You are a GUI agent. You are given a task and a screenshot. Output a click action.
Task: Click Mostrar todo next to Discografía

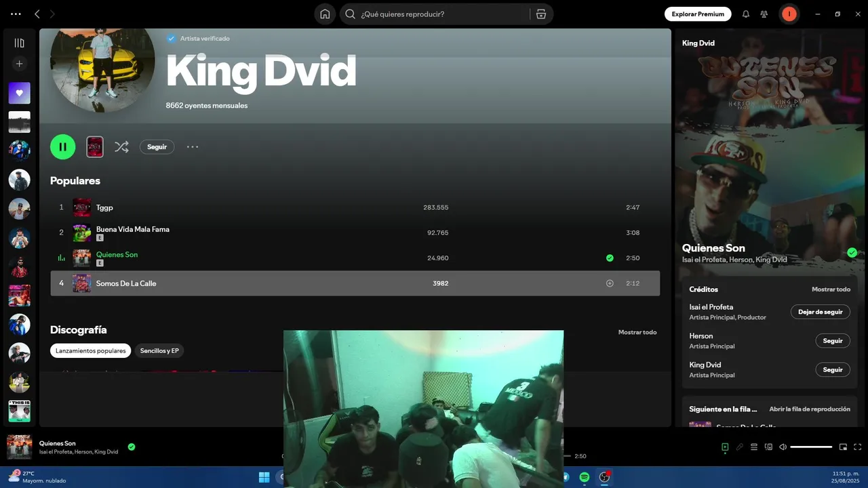(x=637, y=332)
